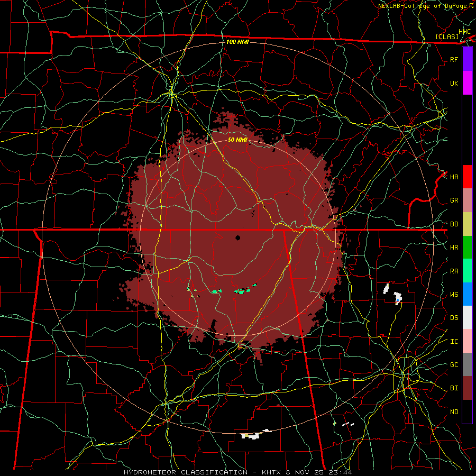This screenshot has height=476, width=476.
Task: Select the BD yellow legend swatch
Action: pos(467,224)
